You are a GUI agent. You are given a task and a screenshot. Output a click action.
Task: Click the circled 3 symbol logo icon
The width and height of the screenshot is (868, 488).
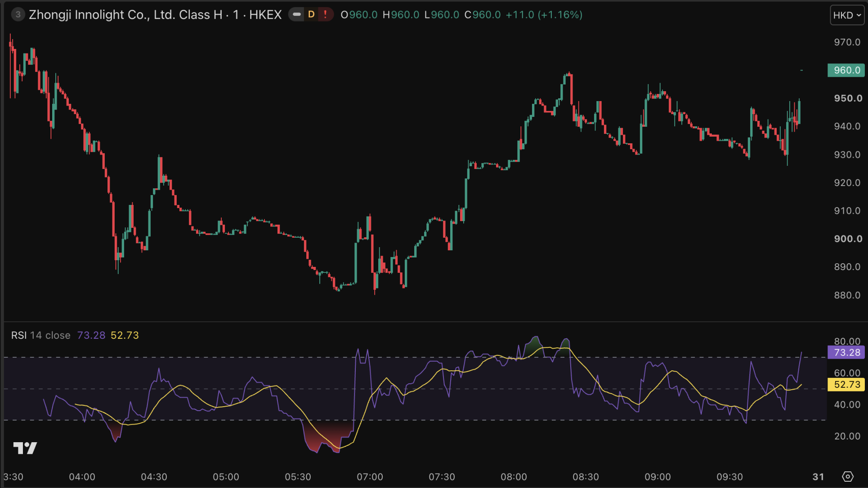pos(18,14)
